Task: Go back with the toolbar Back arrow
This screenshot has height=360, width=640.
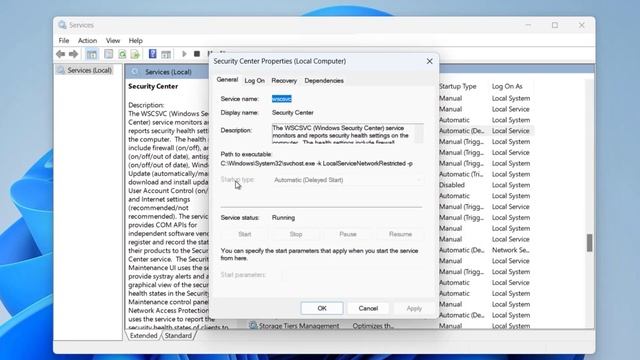Action: coord(60,54)
